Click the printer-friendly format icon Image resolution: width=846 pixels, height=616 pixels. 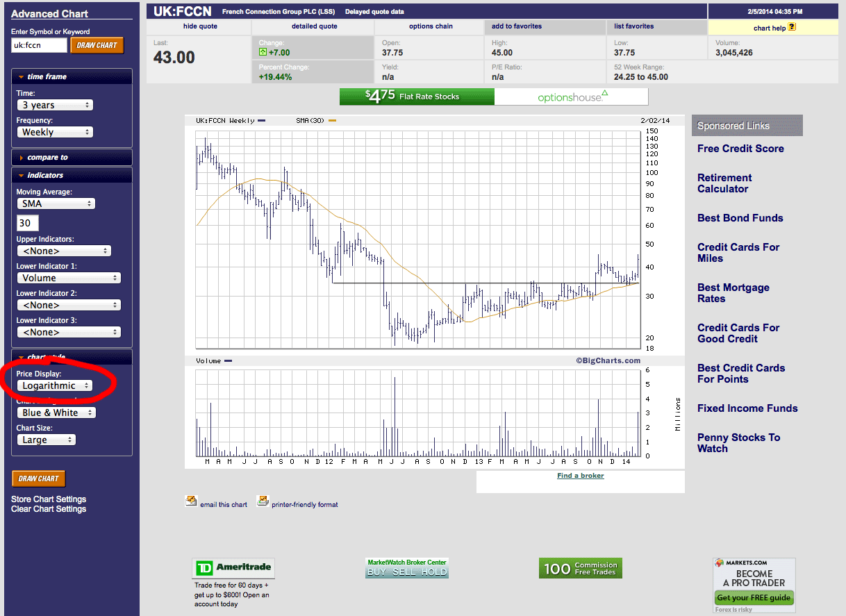pyautogui.click(x=263, y=501)
